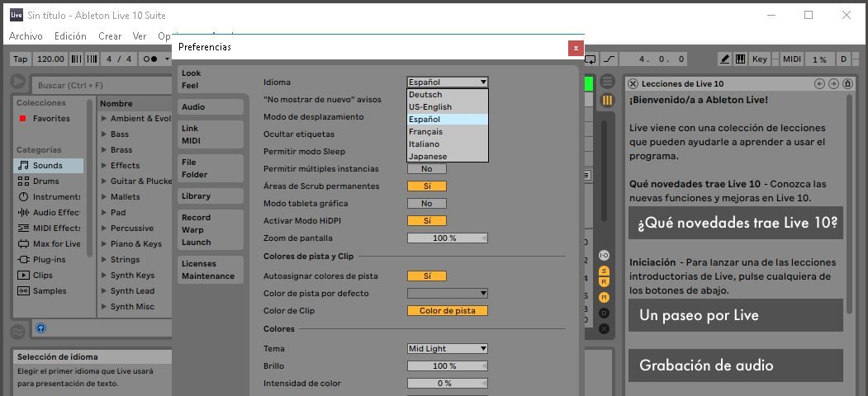Screen dimensions: 868x396
Task: Click the Clips category icon
Action: click(x=23, y=275)
